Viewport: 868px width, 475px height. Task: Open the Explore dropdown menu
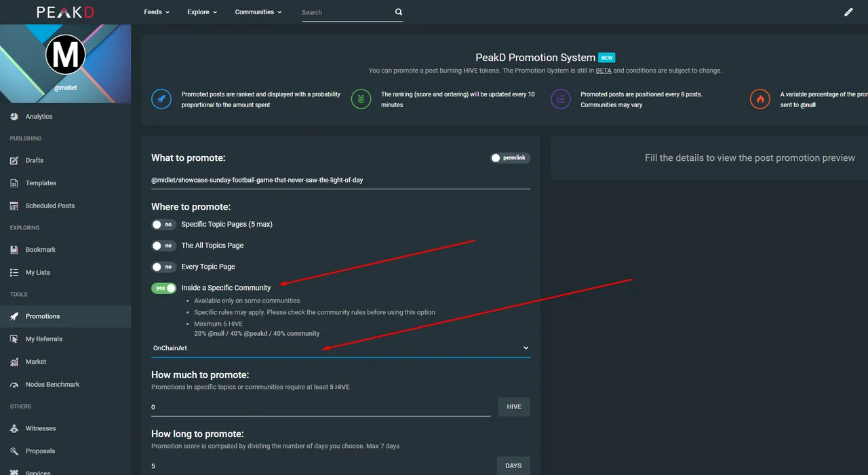click(x=202, y=12)
